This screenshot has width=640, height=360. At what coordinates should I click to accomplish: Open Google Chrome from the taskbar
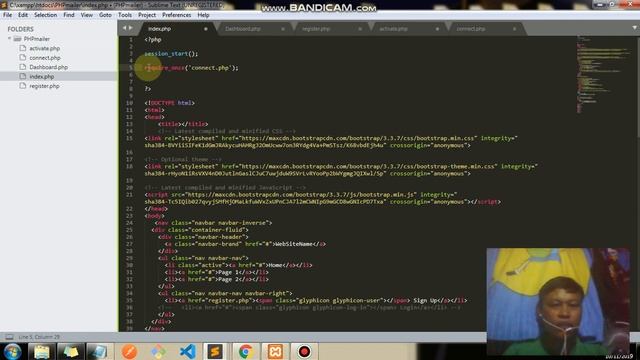(245, 351)
